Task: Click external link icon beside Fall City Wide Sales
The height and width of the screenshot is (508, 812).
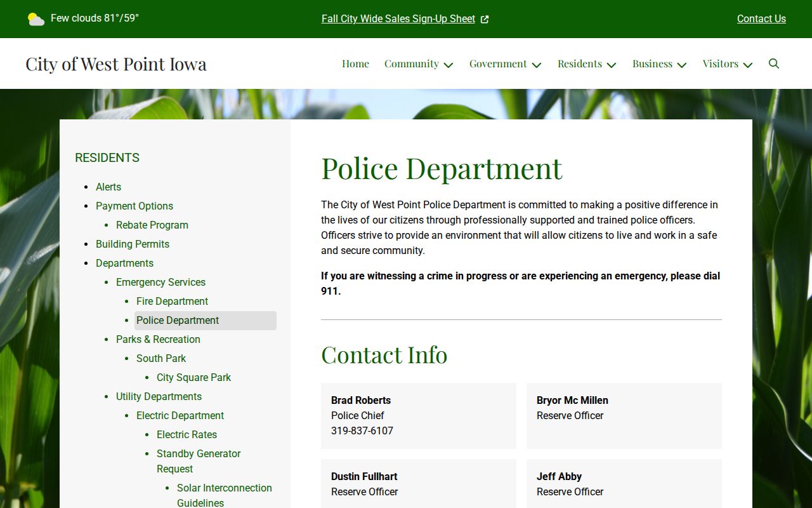Action: (485, 19)
